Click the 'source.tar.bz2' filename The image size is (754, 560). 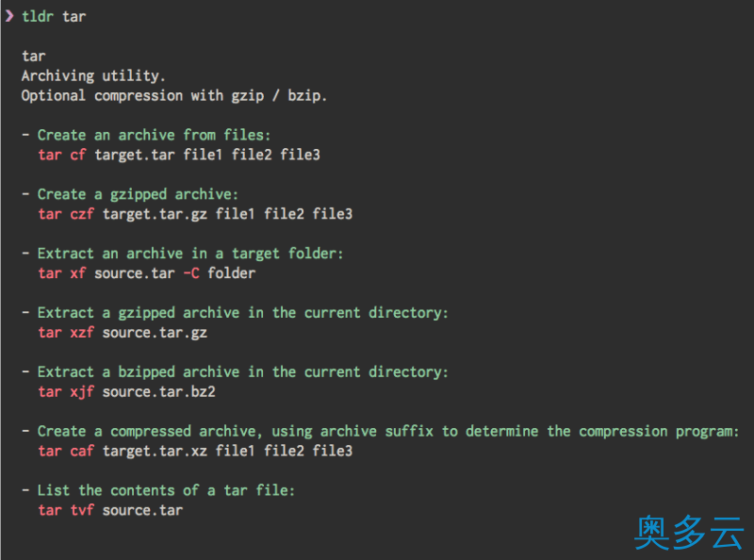[158, 391]
